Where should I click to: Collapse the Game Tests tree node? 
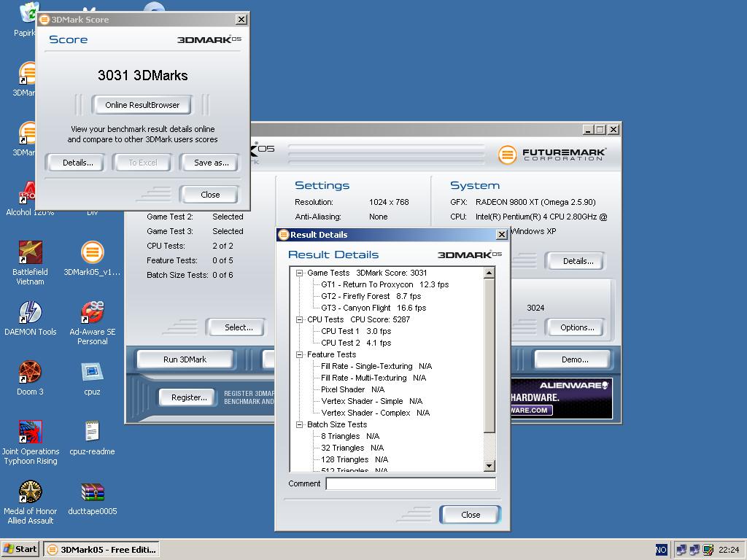tap(299, 273)
